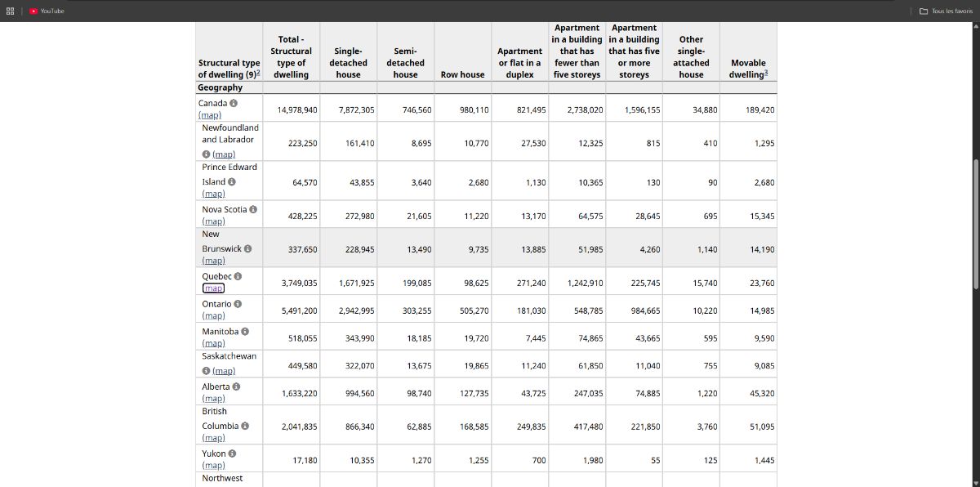980x487 pixels.
Task: Select the Geography row label
Action: pyautogui.click(x=220, y=87)
